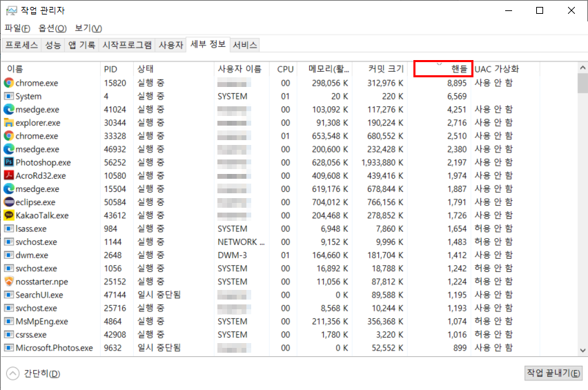Click the System process icon
The width and height of the screenshot is (588, 390).
pos(9,96)
